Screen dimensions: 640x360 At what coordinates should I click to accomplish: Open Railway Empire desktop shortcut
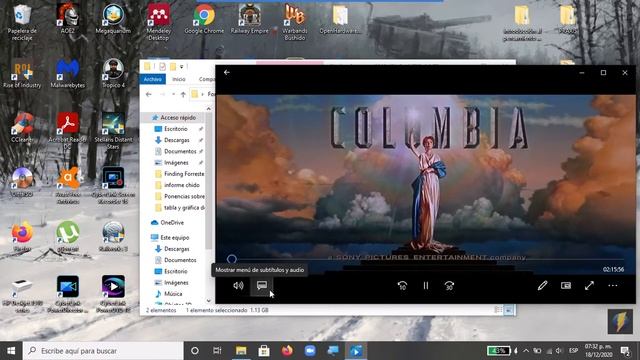[x=249, y=19]
